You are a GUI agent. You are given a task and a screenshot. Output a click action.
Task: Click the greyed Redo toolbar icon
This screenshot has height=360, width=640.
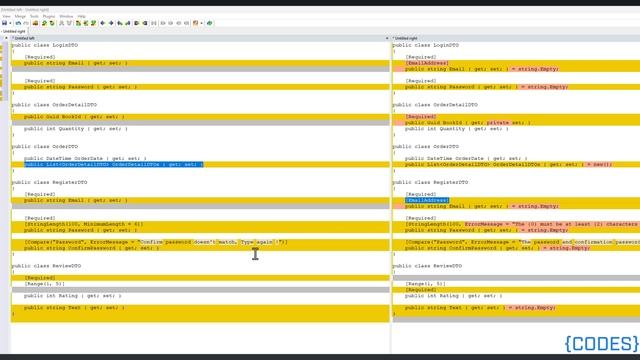(26, 23)
